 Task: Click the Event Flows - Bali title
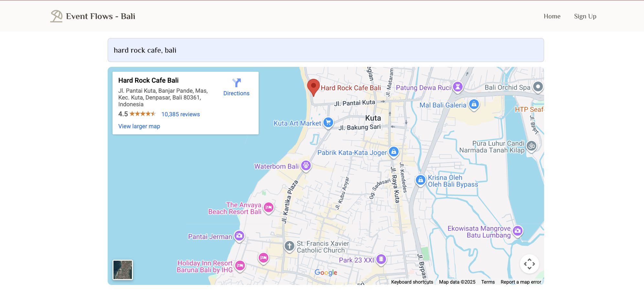pyautogui.click(x=101, y=16)
